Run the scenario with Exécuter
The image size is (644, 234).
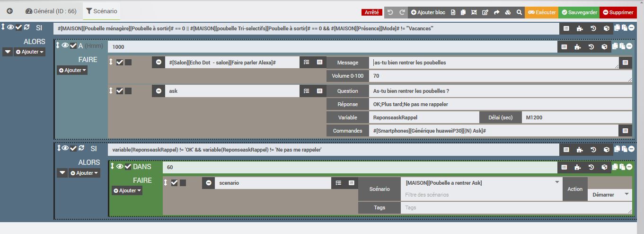pyautogui.click(x=542, y=12)
